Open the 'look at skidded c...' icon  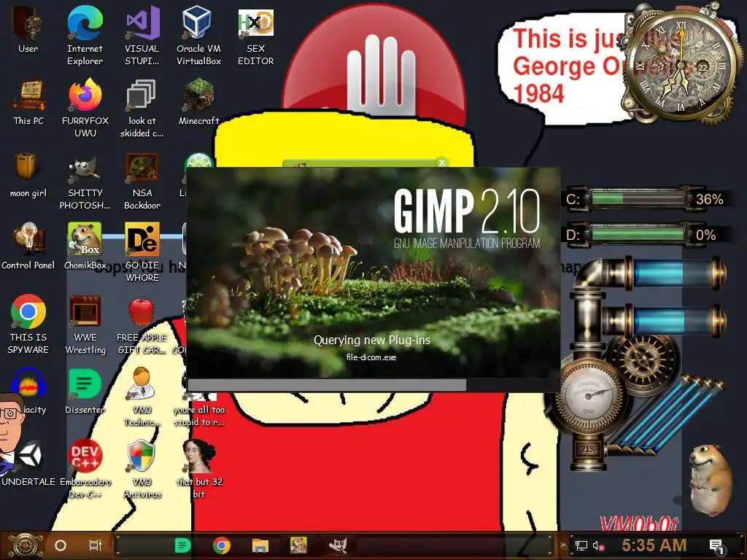142,108
